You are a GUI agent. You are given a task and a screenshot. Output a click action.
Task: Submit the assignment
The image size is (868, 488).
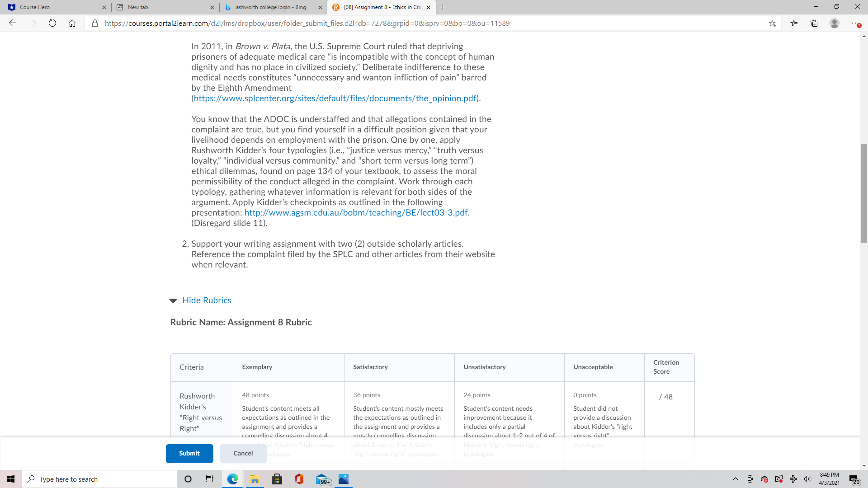(x=189, y=453)
